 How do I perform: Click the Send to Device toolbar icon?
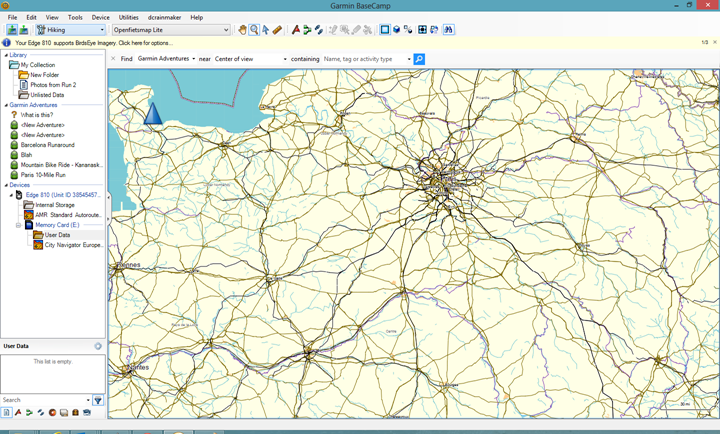pos(12,30)
